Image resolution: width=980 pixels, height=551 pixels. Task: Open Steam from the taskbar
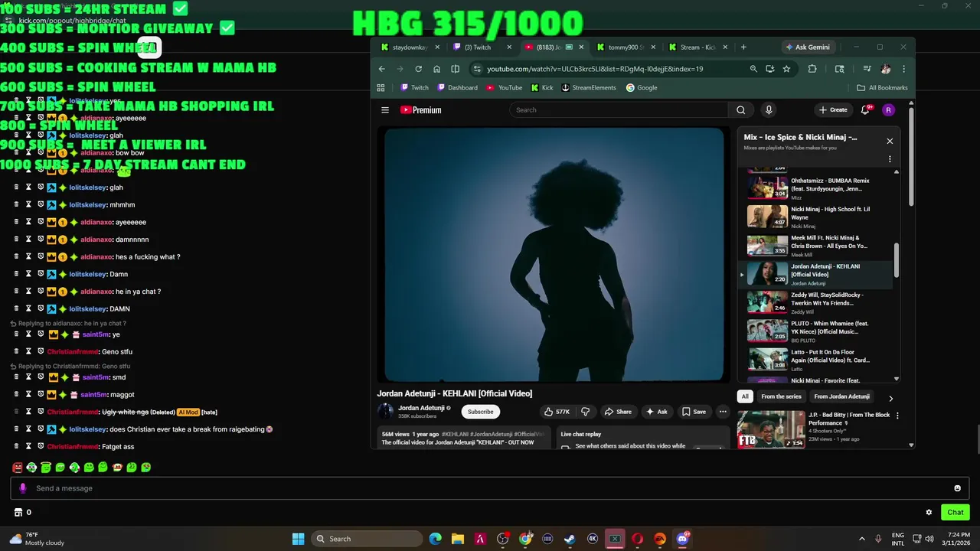click(570, 539)
